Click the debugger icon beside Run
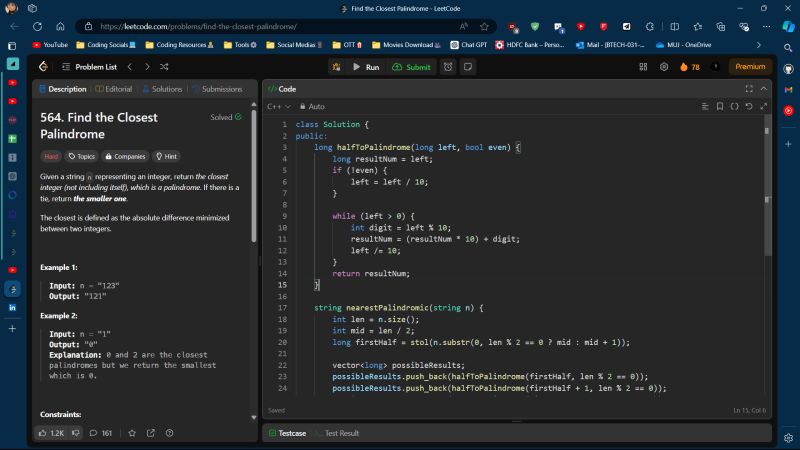800x450 pixels. pos(336,67)
